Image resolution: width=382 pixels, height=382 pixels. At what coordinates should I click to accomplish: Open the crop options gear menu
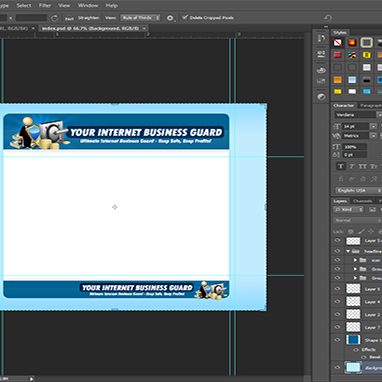point(170,18)
